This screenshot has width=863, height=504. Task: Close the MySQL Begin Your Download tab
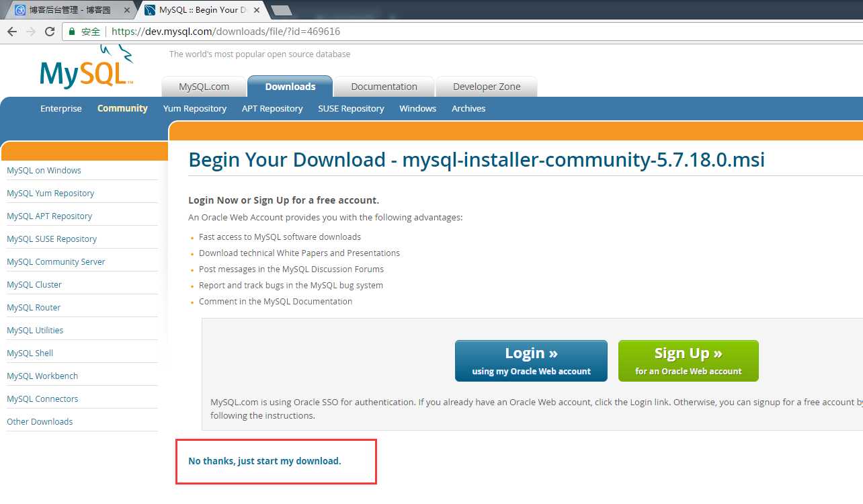tap(257, 10)
